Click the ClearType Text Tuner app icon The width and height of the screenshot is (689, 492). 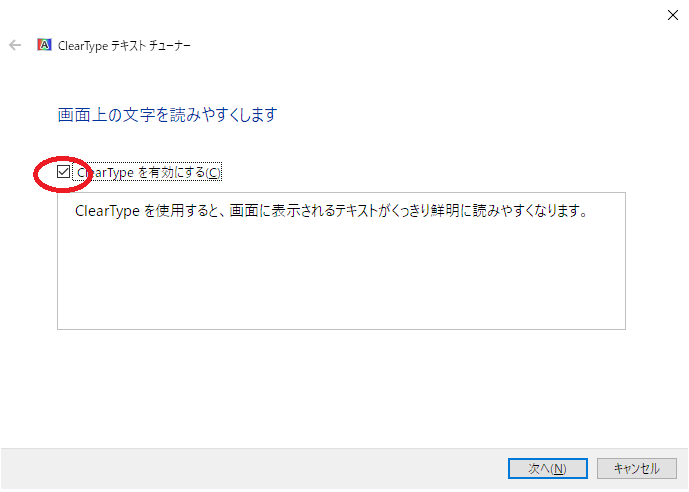[x=44, y=45]
